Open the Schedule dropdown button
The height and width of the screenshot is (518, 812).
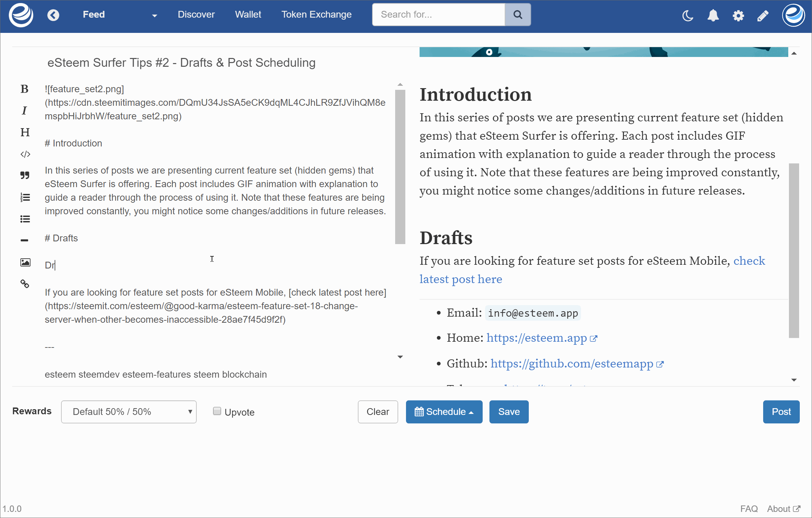(x=444, y=412)
